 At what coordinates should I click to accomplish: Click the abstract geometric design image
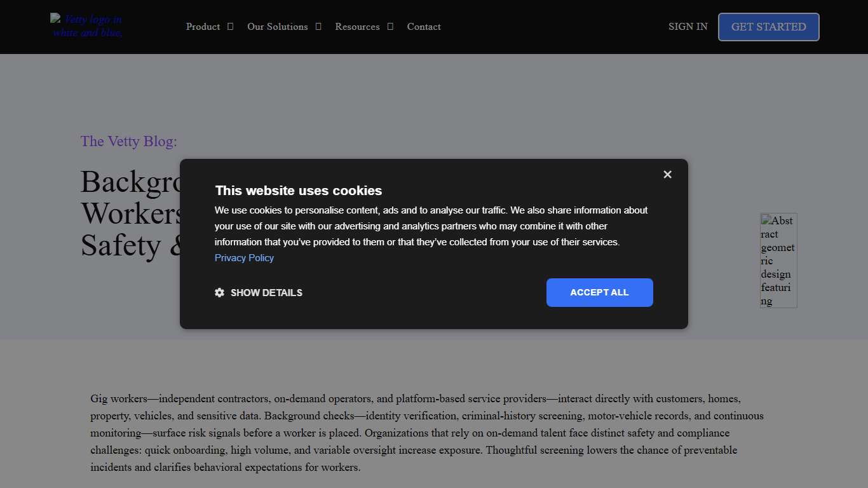(778, 261)
